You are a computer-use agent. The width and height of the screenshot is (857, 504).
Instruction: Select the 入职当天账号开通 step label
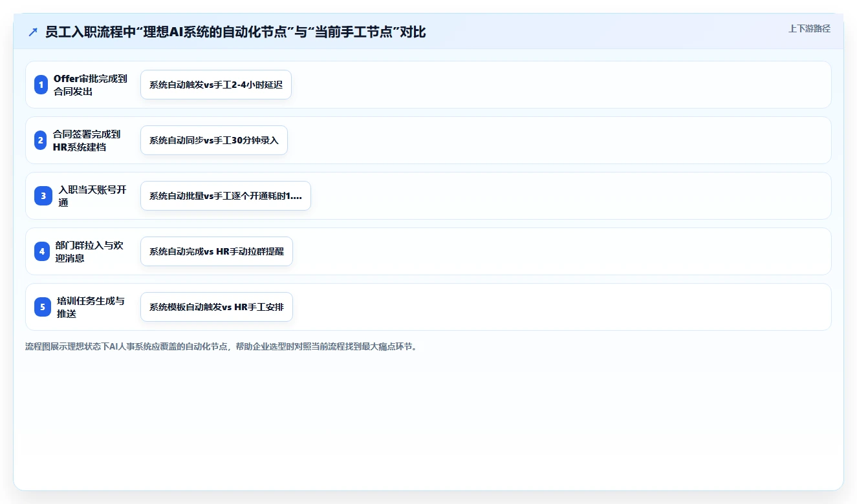92,196
